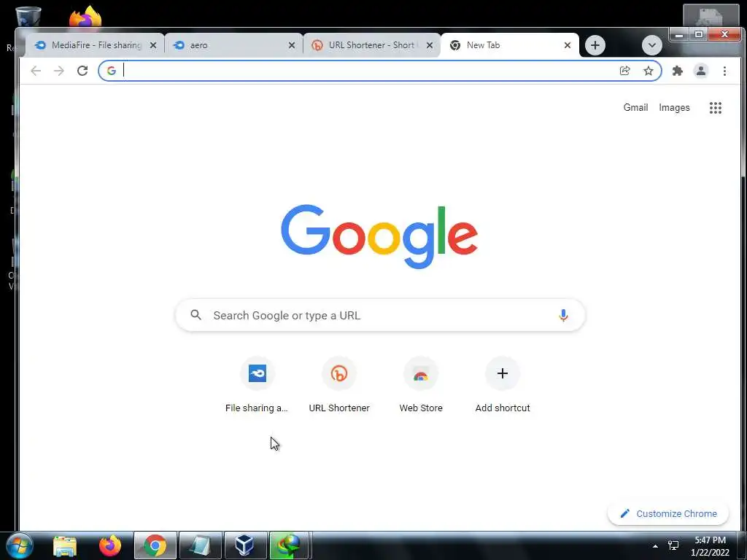Open the Windows Start button
747x560 pixels.
coord(20,545)
